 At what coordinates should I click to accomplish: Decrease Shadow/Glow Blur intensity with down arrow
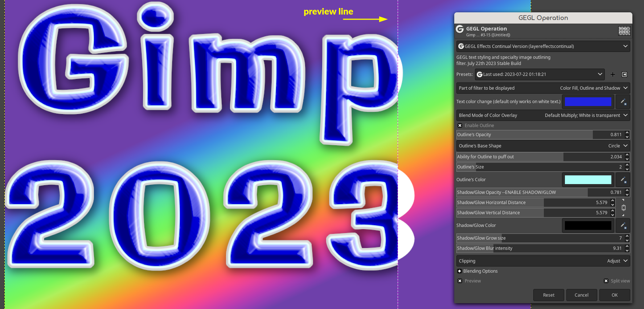[x=627, y=251]
